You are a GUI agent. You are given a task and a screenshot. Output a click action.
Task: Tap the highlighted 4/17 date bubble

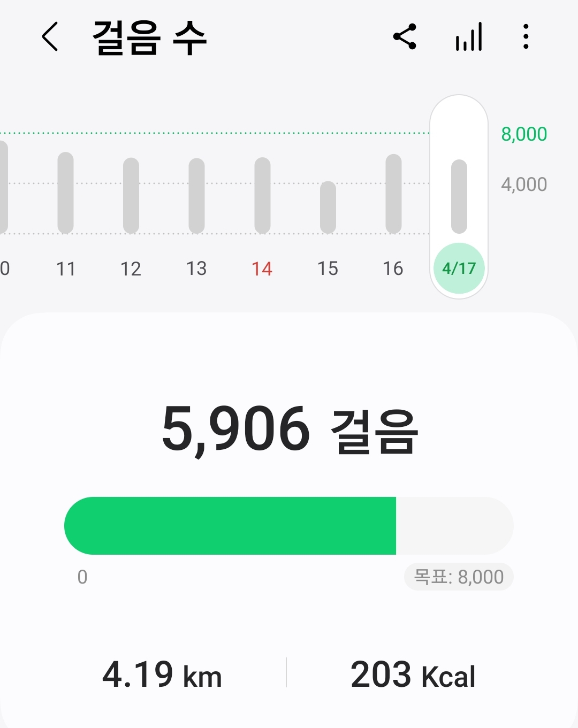(459, 268)
